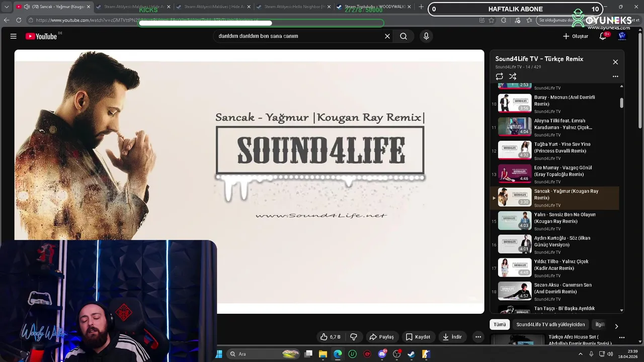Show more filter chips with the right arrow
644x362 pixels.
616,326
